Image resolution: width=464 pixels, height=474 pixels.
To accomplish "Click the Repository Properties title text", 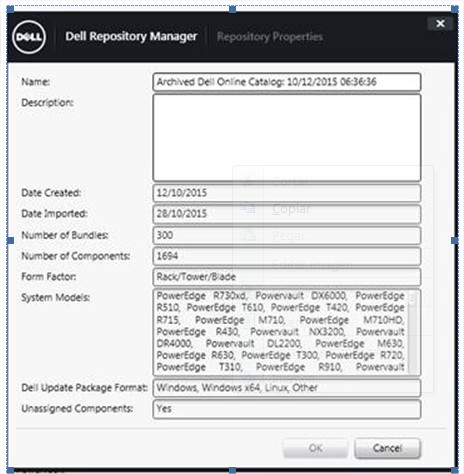I will point(270,37).
